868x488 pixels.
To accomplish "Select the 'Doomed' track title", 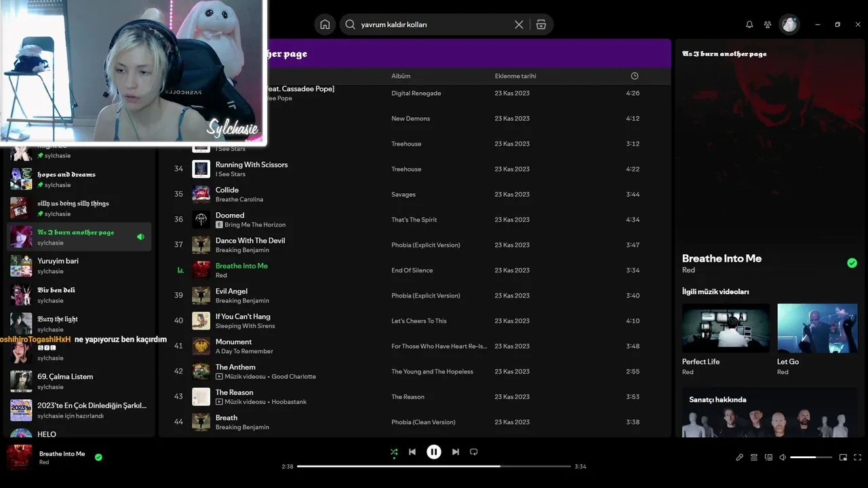I will coord(230,216).
